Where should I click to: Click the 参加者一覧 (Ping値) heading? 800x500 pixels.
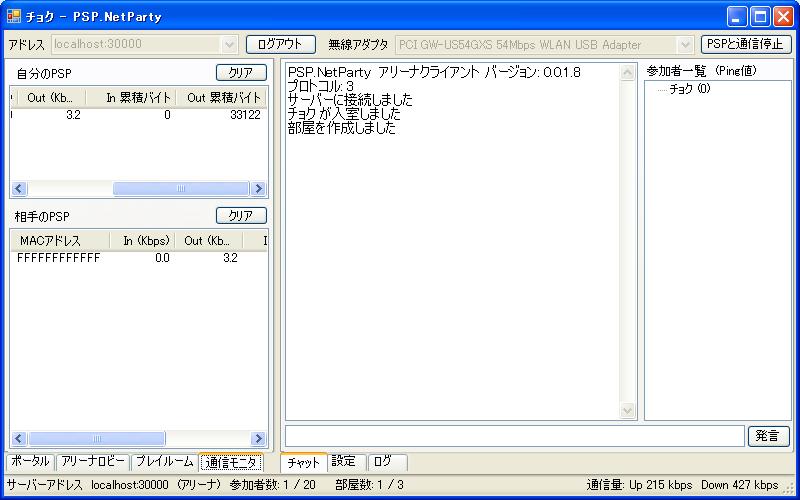(702, 71)
